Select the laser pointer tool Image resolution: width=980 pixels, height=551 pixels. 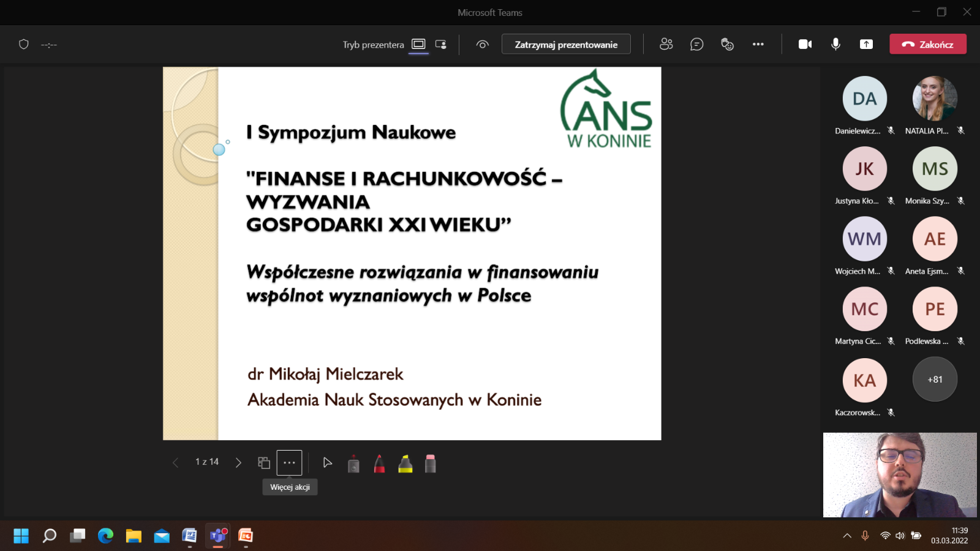click(353, 464)
